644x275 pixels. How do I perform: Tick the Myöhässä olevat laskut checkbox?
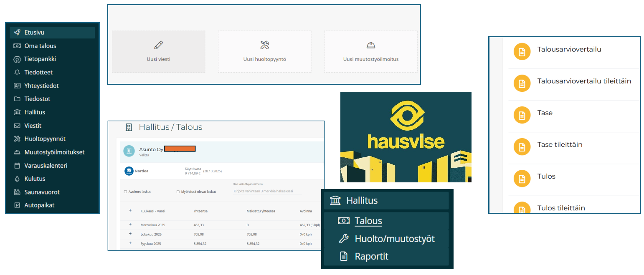pyautogui.click(x=178, y=192)
